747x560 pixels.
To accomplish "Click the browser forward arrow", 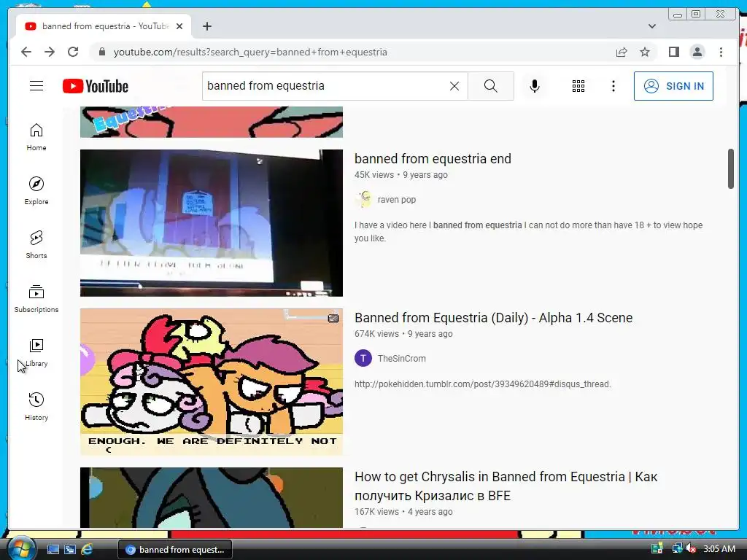I will pos(50,52).
